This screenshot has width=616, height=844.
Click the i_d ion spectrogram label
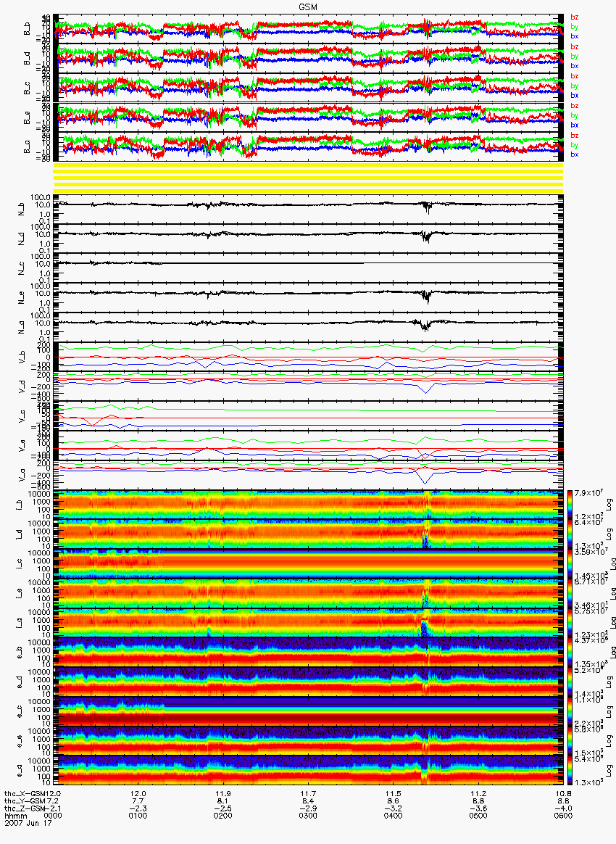[x=20, y=534]
